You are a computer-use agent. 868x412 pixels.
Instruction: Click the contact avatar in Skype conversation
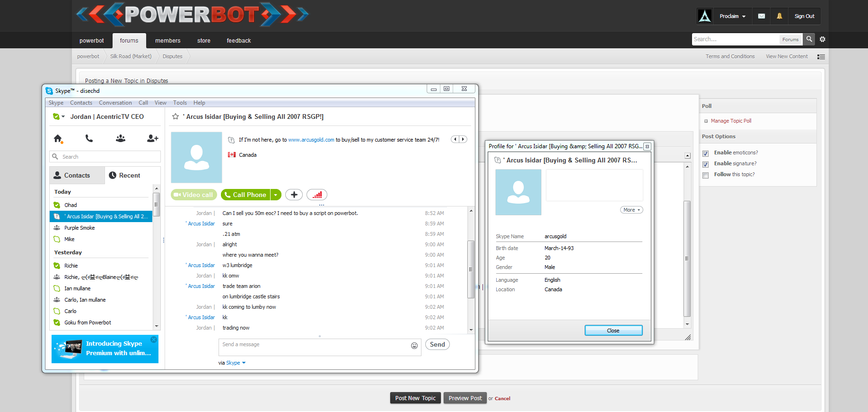(196, 158)
